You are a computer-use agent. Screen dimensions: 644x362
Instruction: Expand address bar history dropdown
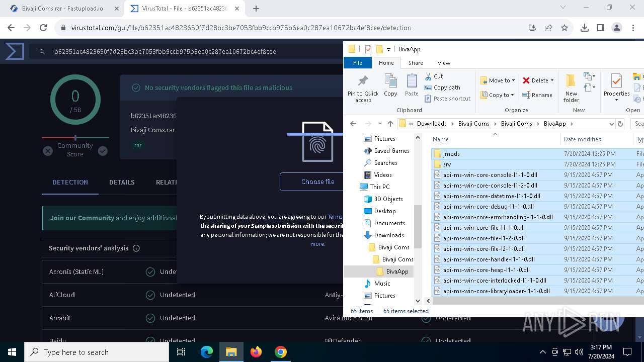(611, 124)
